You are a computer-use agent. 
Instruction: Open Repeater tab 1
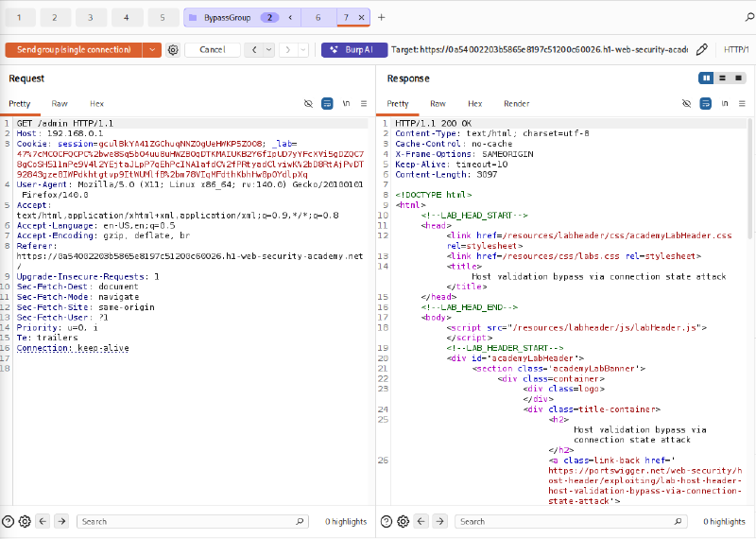[x=20, y=17]
